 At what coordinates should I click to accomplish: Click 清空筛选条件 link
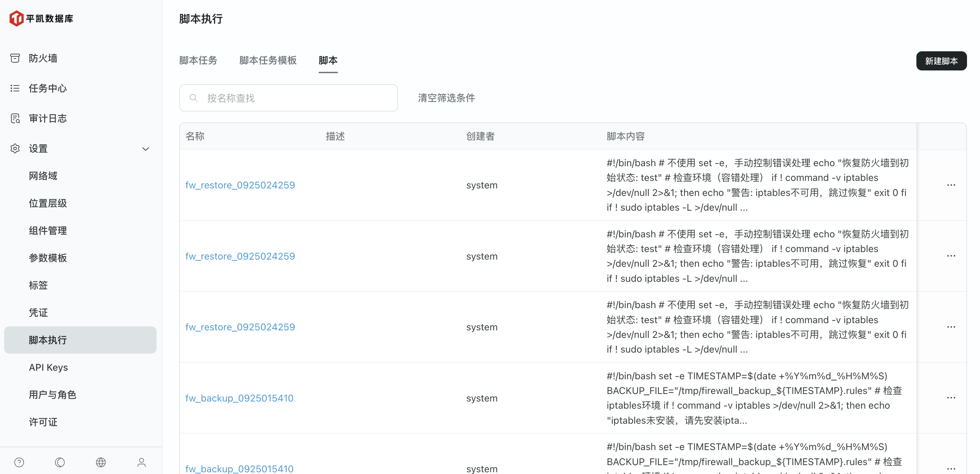(x=446, y=98)
